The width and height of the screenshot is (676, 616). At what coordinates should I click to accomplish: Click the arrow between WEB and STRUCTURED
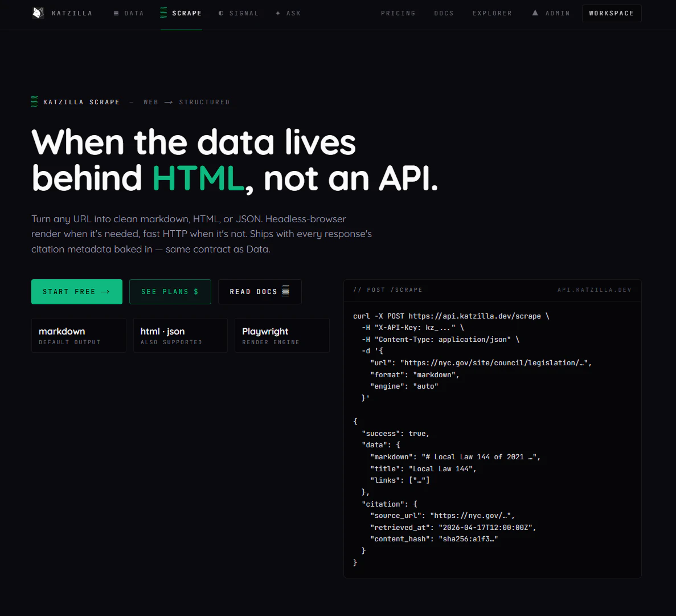pos(168,101)
